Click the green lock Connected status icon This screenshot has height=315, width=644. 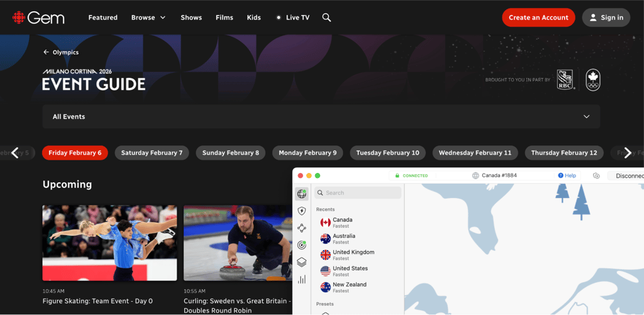(x=397, y=176)
